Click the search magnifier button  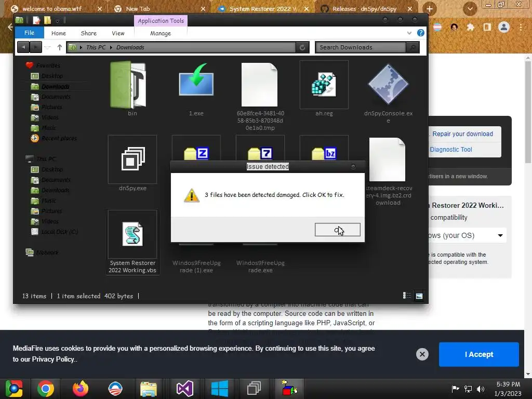(x=413, y=47)
